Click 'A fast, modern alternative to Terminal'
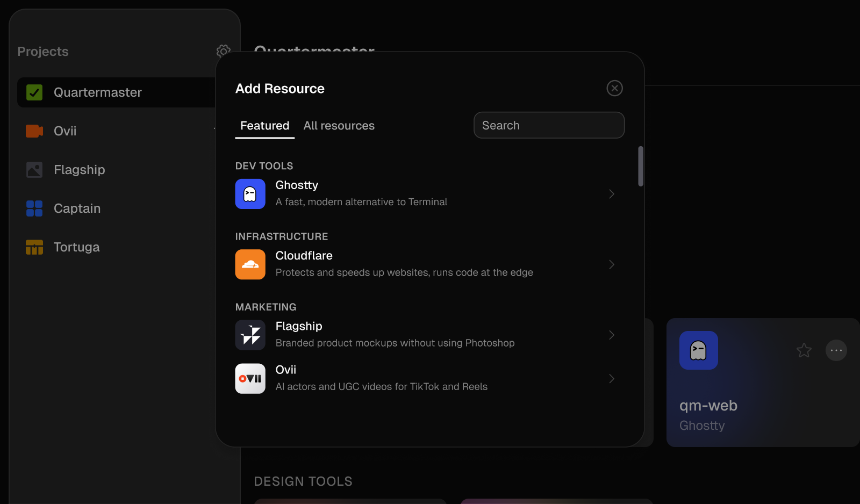 (361, 202)
